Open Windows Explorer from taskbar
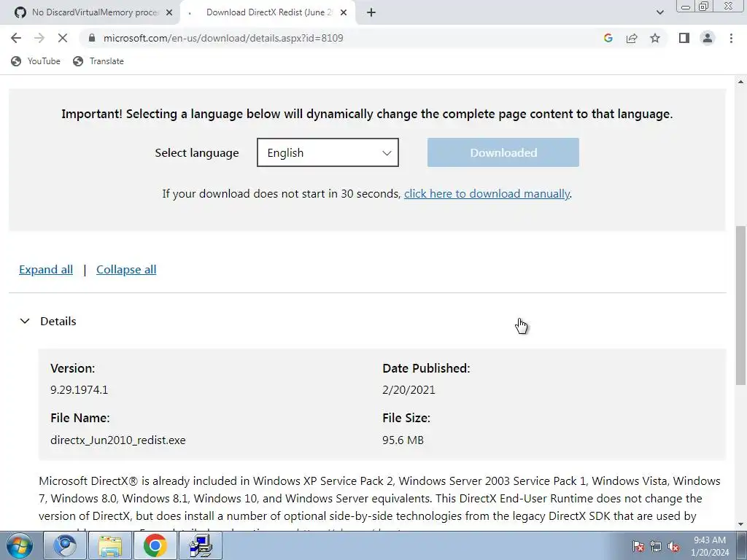Image resolution: width=747 pixels, height=560 pixels. point(110,545)
